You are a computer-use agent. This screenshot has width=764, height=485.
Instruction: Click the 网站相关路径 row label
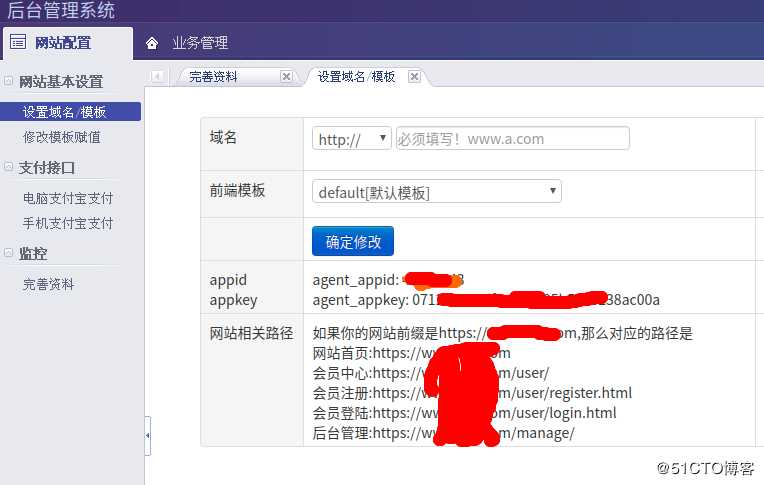[x=251, y=333]
